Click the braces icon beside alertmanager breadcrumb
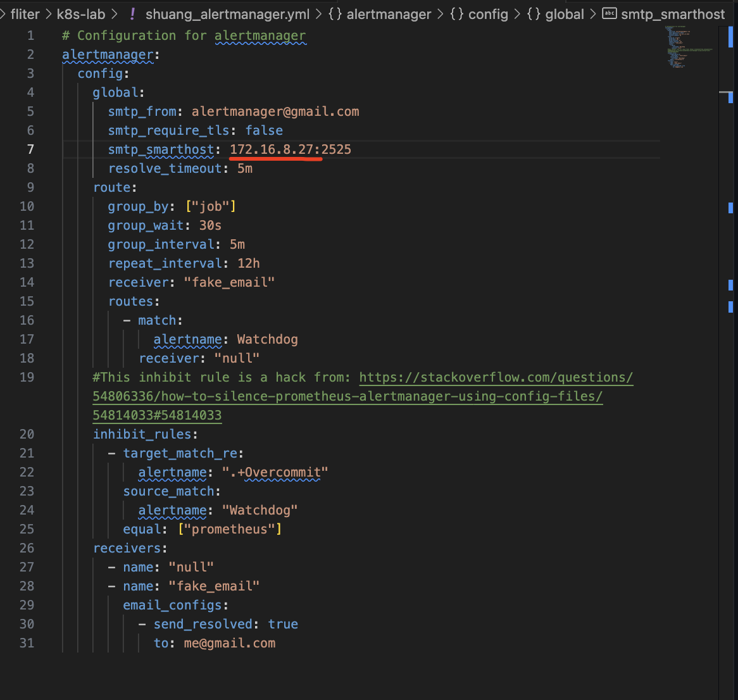The image size is (738, 700). pos(335,14)
